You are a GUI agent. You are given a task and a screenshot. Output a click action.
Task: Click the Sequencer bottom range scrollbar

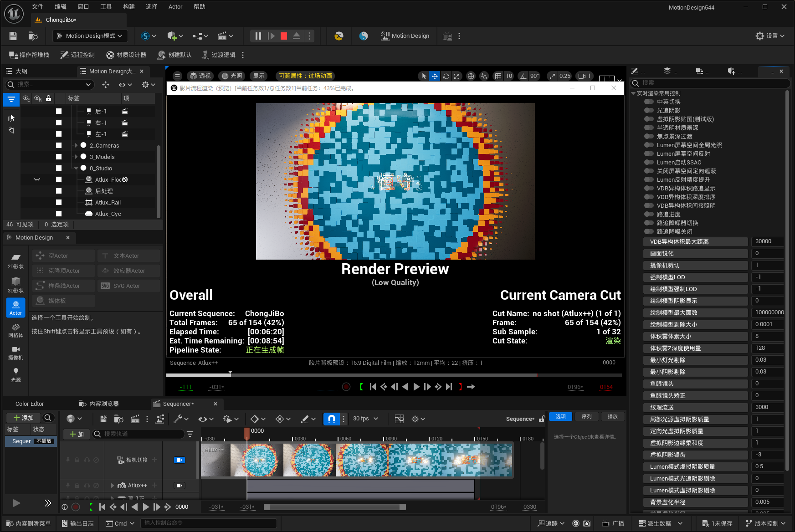pyautogui.click(x=335, y=507)
